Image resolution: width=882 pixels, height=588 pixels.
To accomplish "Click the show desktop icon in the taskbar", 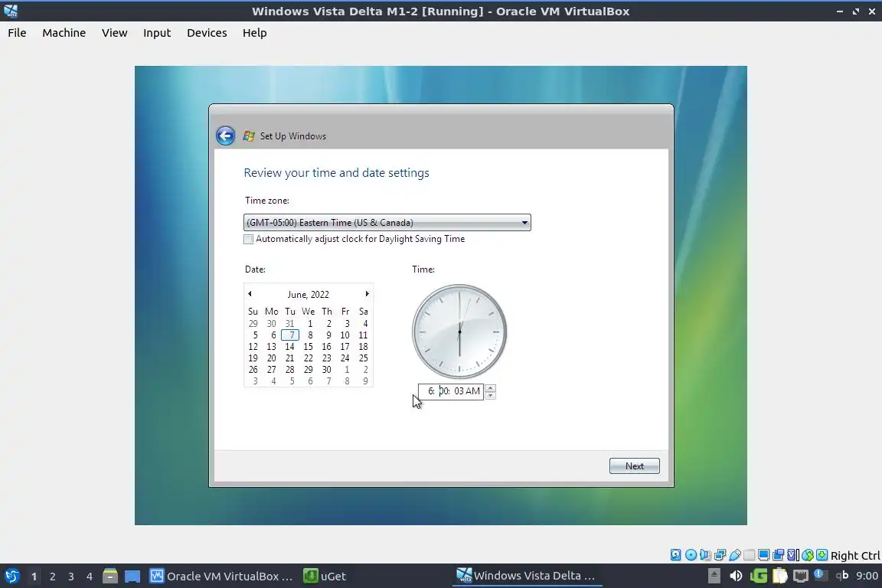I will click(x=132, y=576).
